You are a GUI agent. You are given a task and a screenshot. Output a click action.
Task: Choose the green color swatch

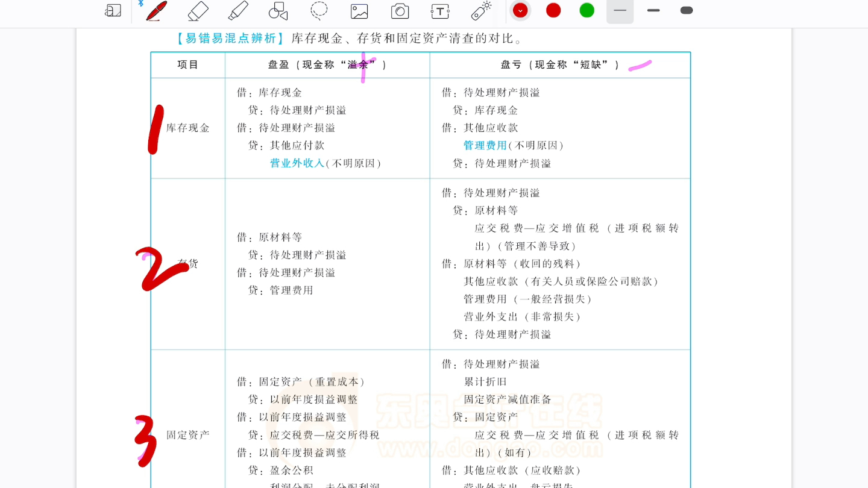(587, 10)
